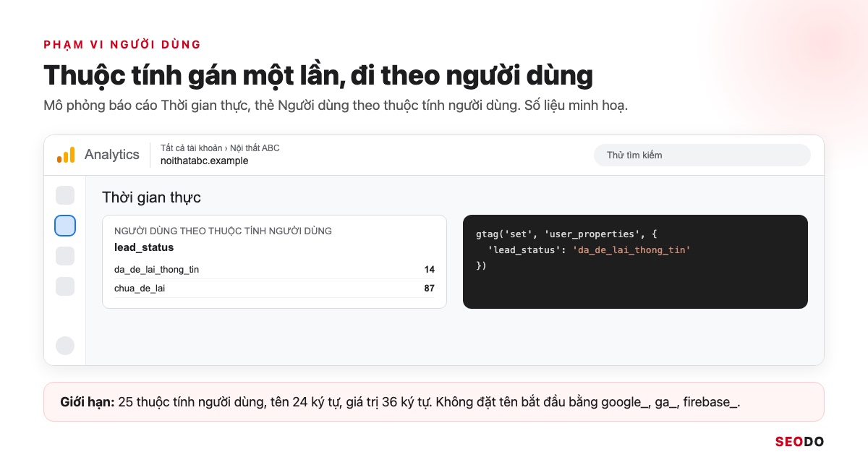Open the 'Tất cả tài khoản' breadcrumb
Screen dimensions: 868x465
[192, 148]
